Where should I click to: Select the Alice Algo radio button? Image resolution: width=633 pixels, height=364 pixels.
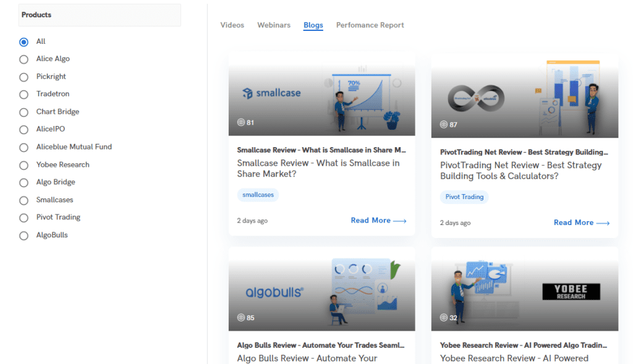coord(24,59)
